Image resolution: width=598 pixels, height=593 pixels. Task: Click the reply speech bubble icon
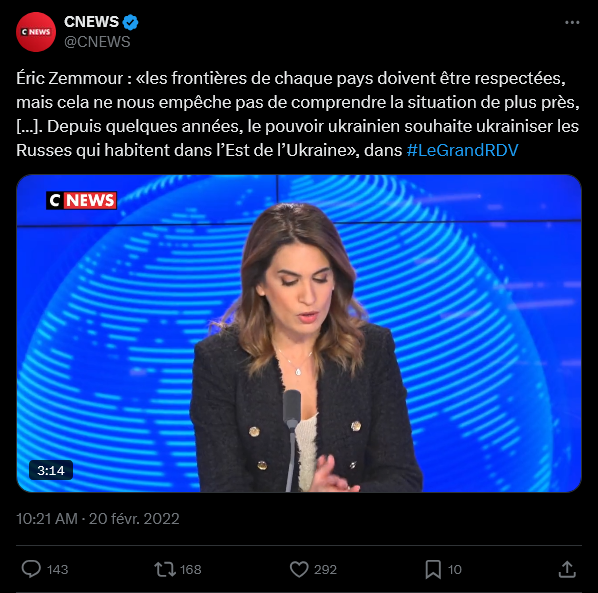31,569
